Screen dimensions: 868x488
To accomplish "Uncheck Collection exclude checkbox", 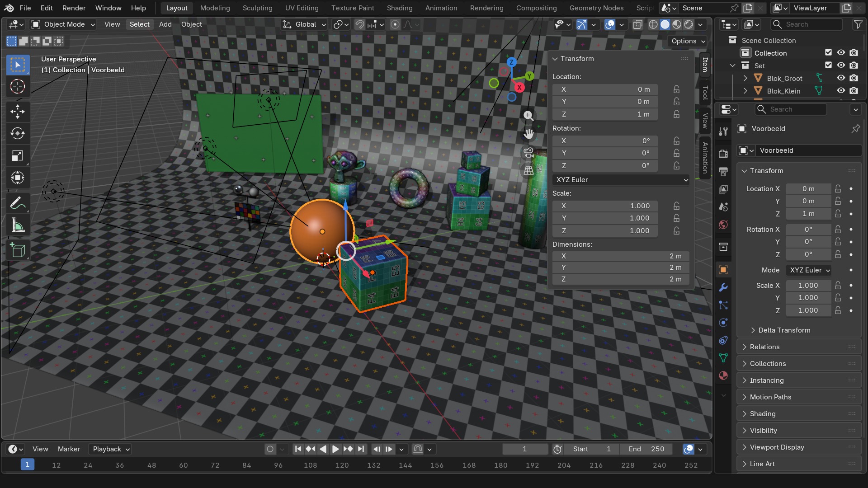I will point(828,53).
